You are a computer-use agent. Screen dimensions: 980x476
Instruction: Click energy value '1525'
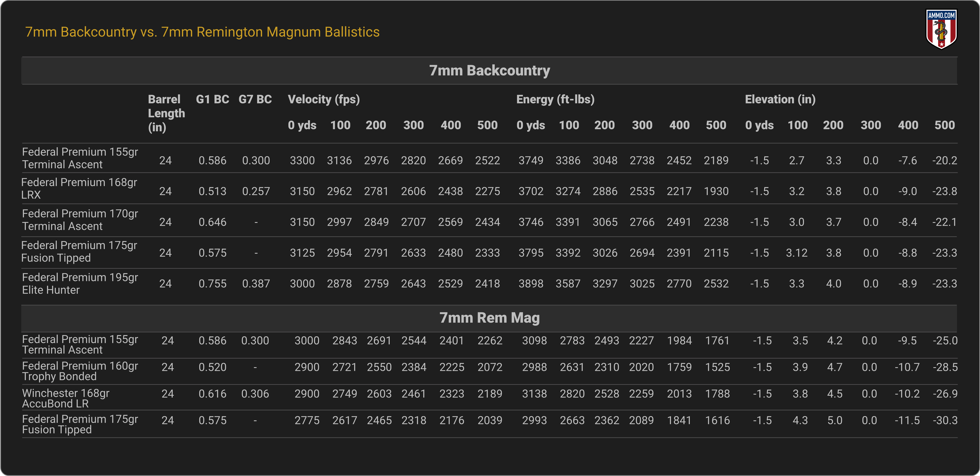pyautogui.click(x=717, y=367)
